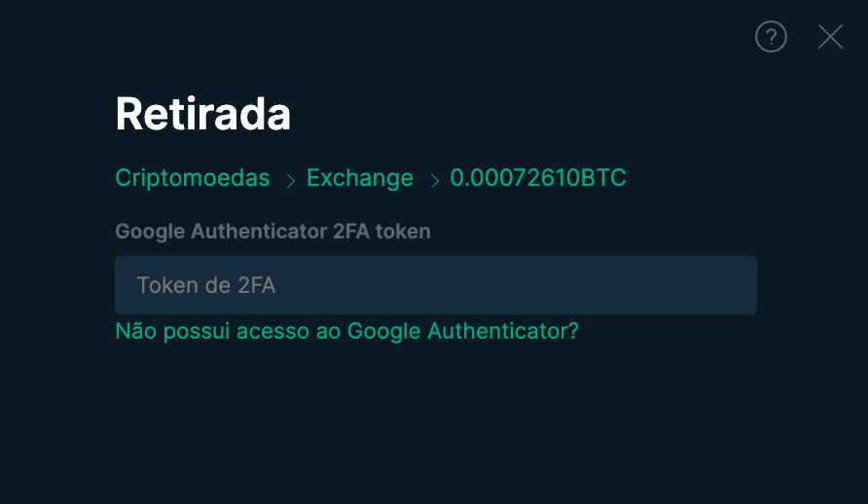Click the 0.00072610BTC amount breadcrumb
Image resolution: width=868 pixels, height=504 pixels.
click(x=538, y=178)
